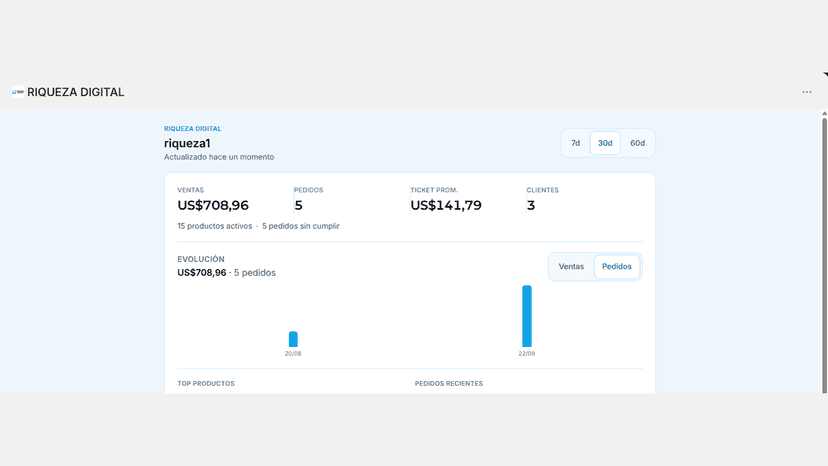This screenshot has height=466, width=828.
Task: Click the Ventas value US$708,96
Action: 213,205
